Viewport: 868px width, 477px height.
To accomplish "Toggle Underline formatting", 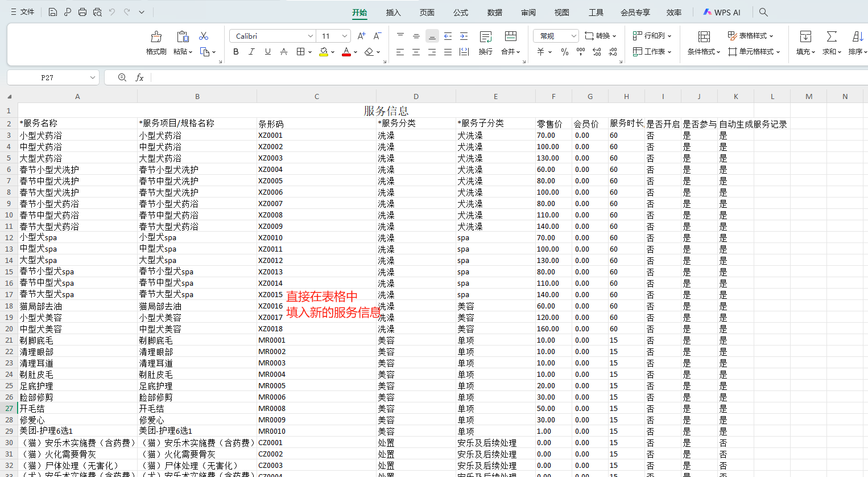I will pos(268,52).
